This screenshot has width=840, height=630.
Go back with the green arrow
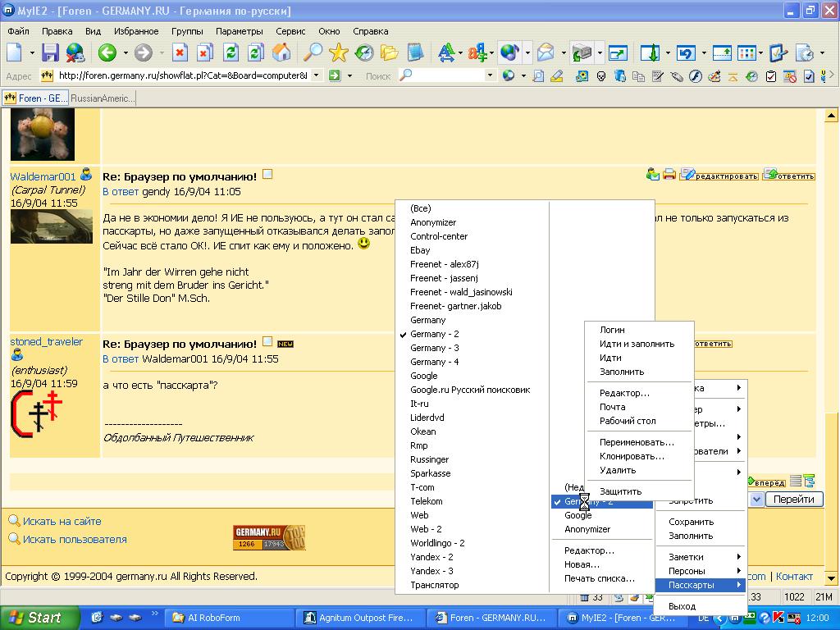click(107, 52)
